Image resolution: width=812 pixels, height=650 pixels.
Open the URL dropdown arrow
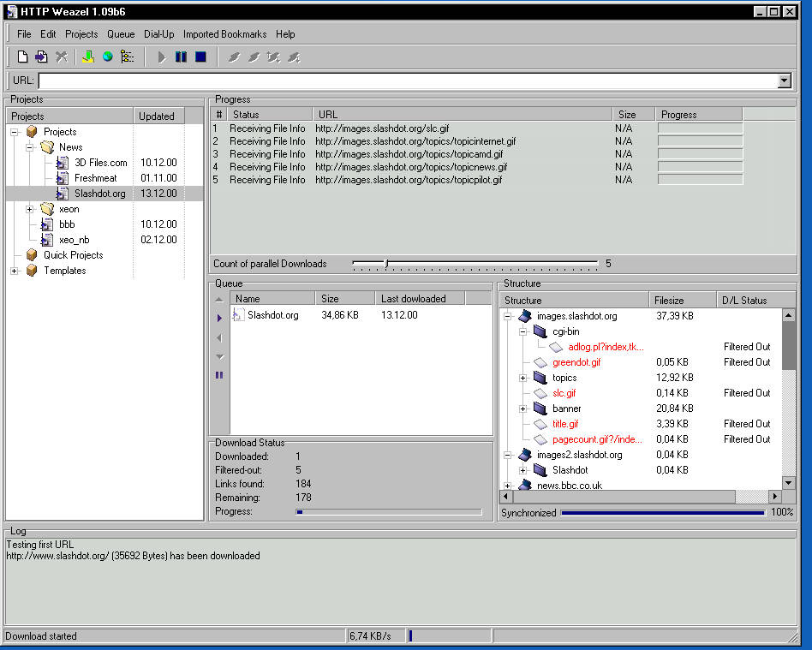(x=784, y=81)
